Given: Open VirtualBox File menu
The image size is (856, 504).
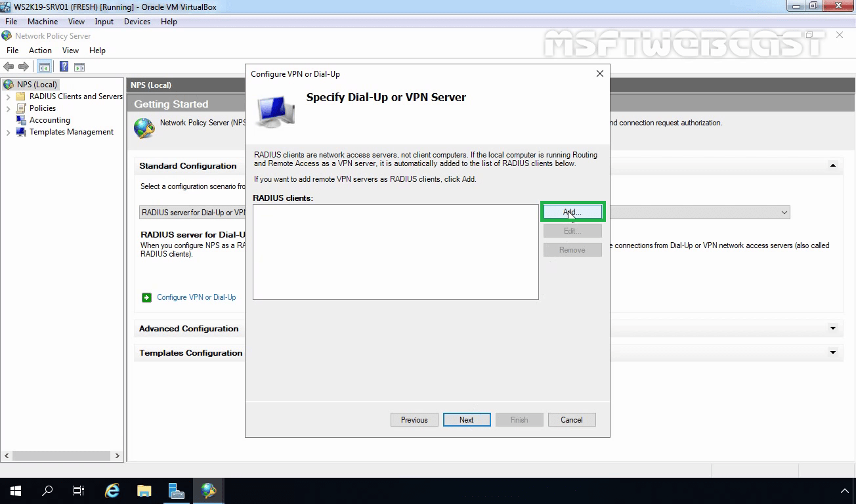Looking at the screenshot, I should (x=11, y=22).
